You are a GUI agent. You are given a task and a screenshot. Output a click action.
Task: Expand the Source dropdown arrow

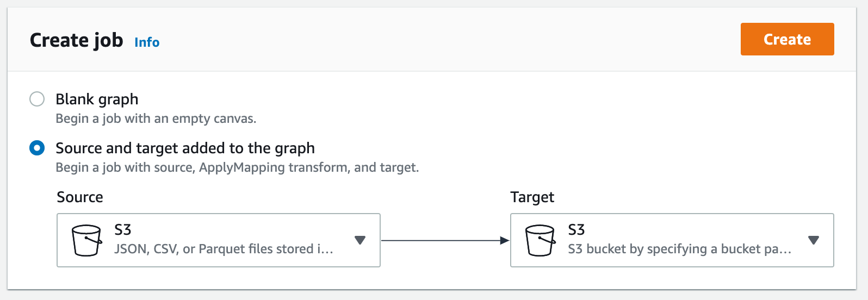pyautogui.click(x=360, y=240)
